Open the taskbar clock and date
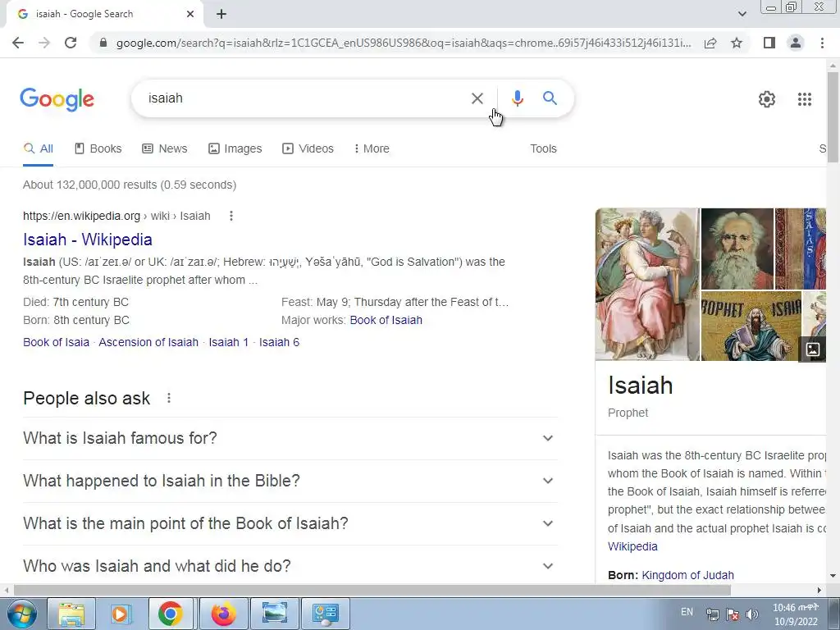 click(796, 614)
